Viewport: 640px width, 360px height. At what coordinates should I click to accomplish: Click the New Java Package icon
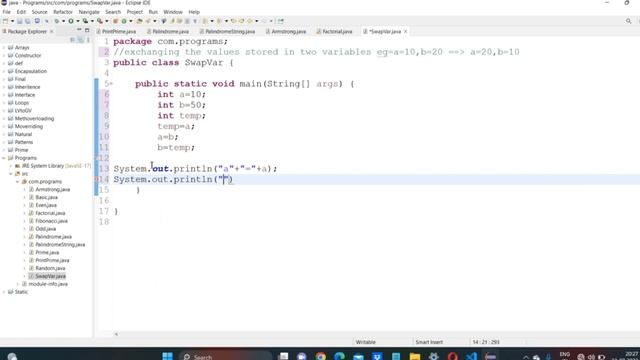pos(116,21)
